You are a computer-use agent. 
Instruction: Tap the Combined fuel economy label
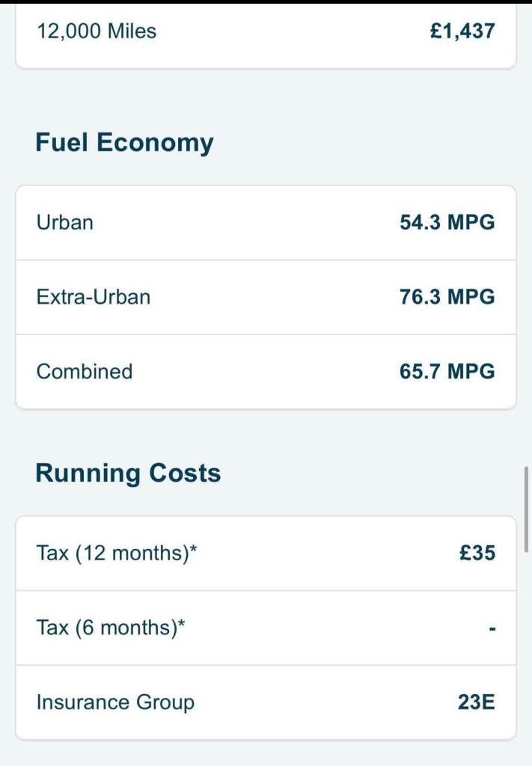click(85, 372)
